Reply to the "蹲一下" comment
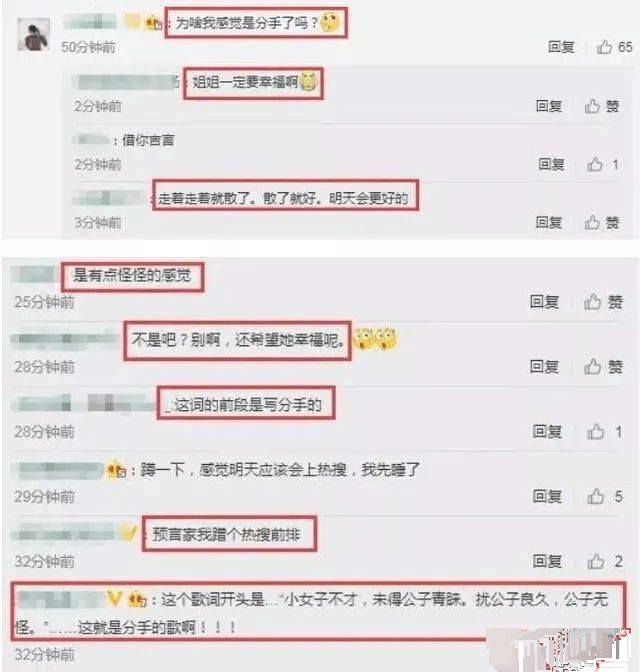Screen dimensions: 640x672 [x=547, y=496]
